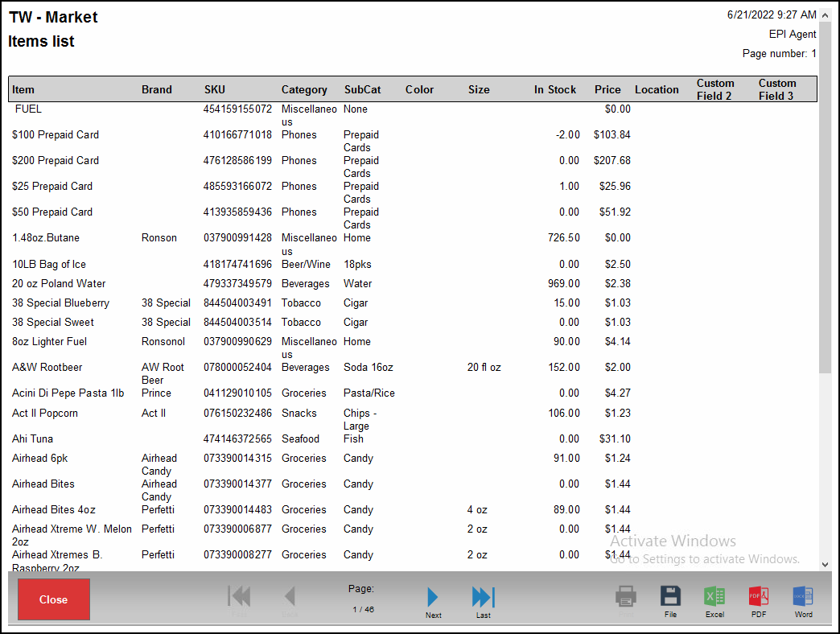Select the A&W Rootbeer item
This screenshot has width=840, height=634.
[x=47, y=368]
